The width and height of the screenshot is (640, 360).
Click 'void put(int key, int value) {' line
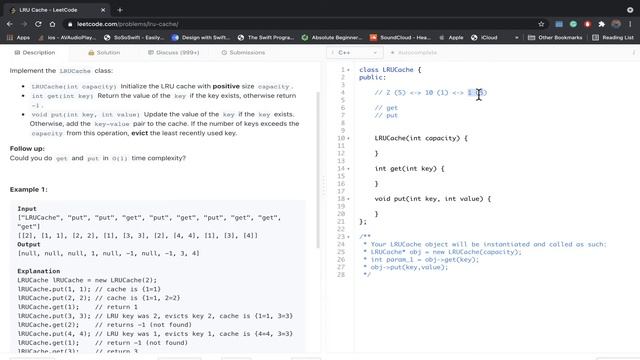click(x=433, y=199)
